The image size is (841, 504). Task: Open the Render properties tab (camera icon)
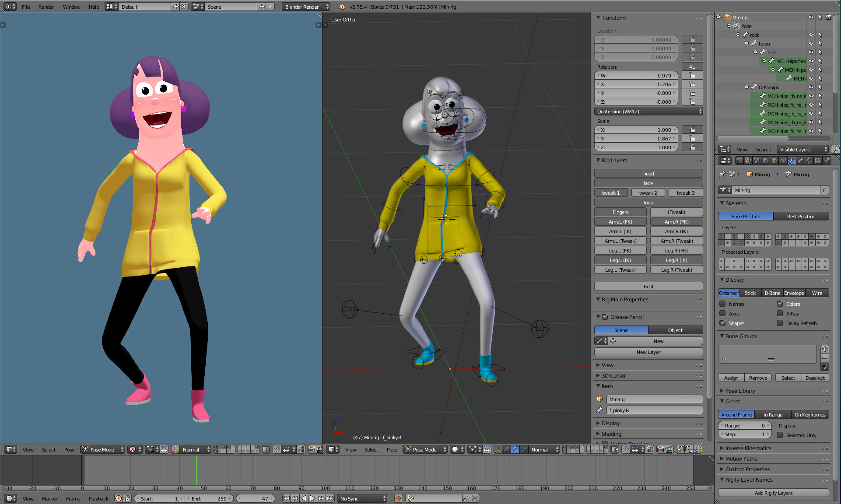(739, 161)
